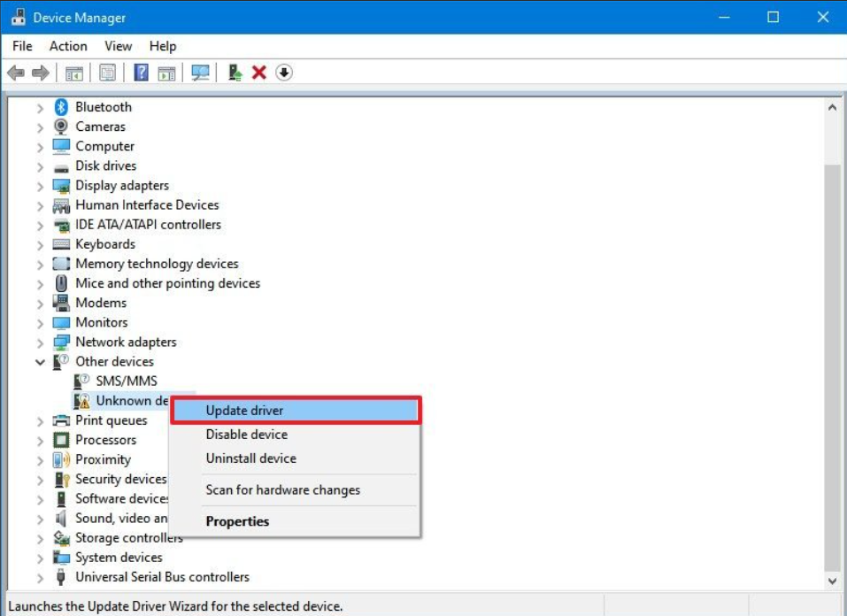Click the red X uninstall device icon
Screen dimensions: 847x616
click(259, 73)
